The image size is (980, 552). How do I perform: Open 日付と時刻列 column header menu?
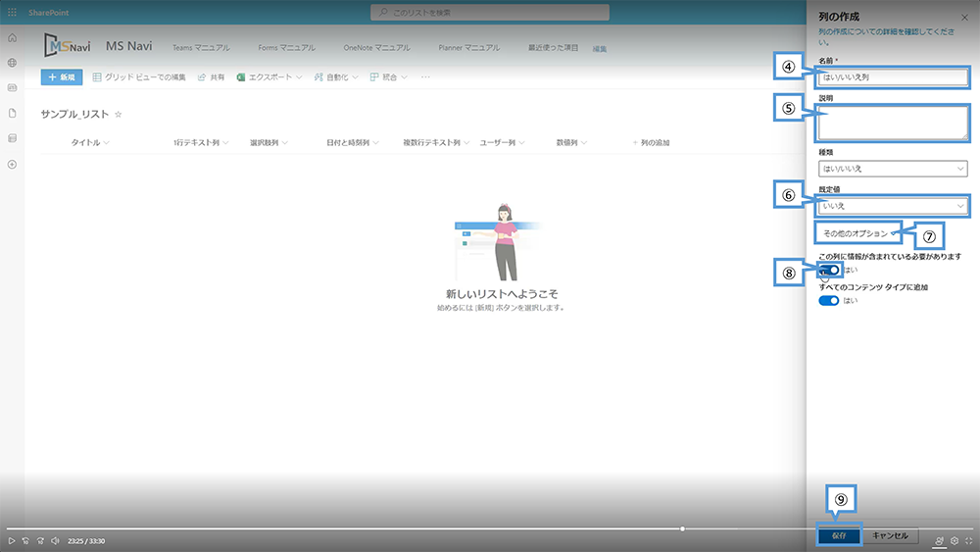point(353,142)
